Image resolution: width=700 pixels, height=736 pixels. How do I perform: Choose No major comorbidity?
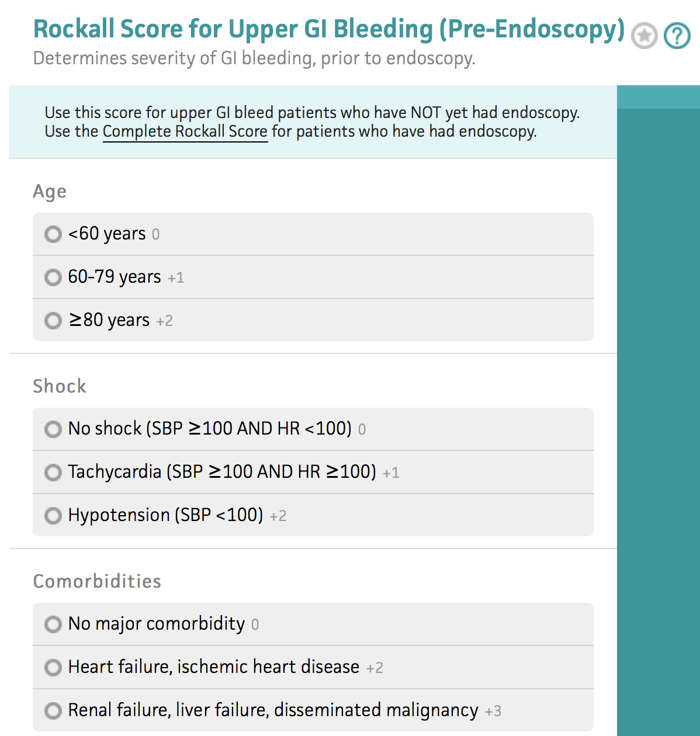tap(313, 624)
